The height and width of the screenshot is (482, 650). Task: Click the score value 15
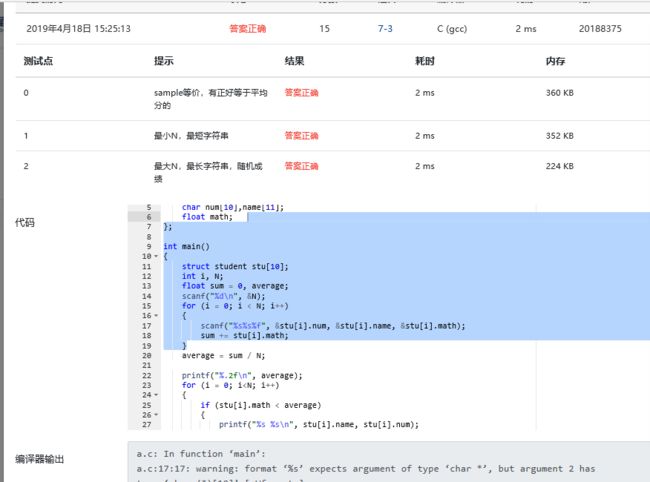pos(324,29)
